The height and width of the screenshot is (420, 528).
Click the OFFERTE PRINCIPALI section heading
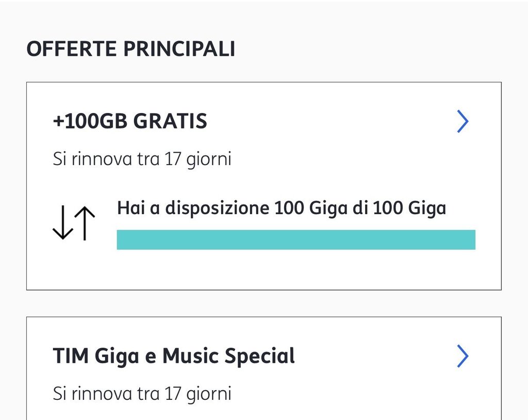click(131, 49)
